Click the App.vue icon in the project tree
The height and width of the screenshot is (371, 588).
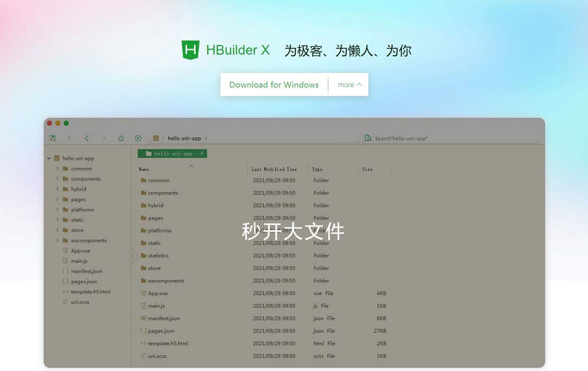pos(66,250)
